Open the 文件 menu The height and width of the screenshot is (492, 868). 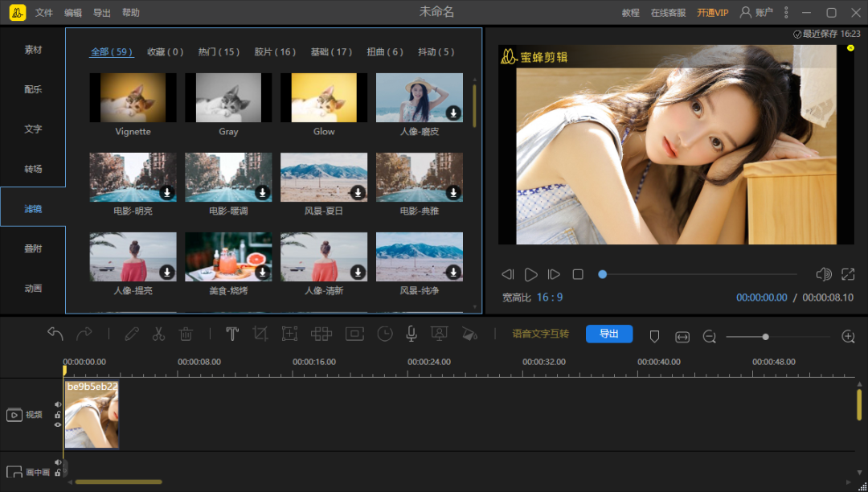(43, 13)
